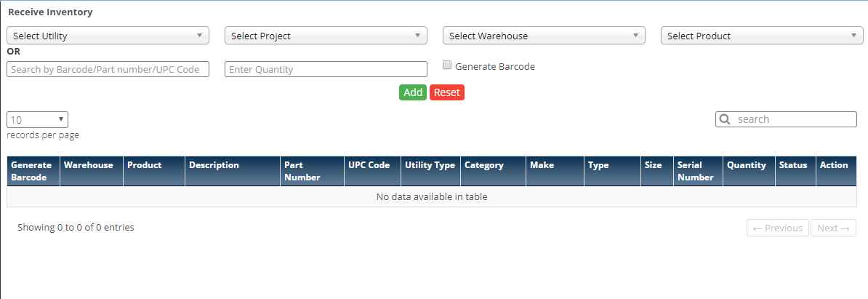Sort by the Warehouse column header
The height and width of the screenshot is (299, 868).
point(89,165)
